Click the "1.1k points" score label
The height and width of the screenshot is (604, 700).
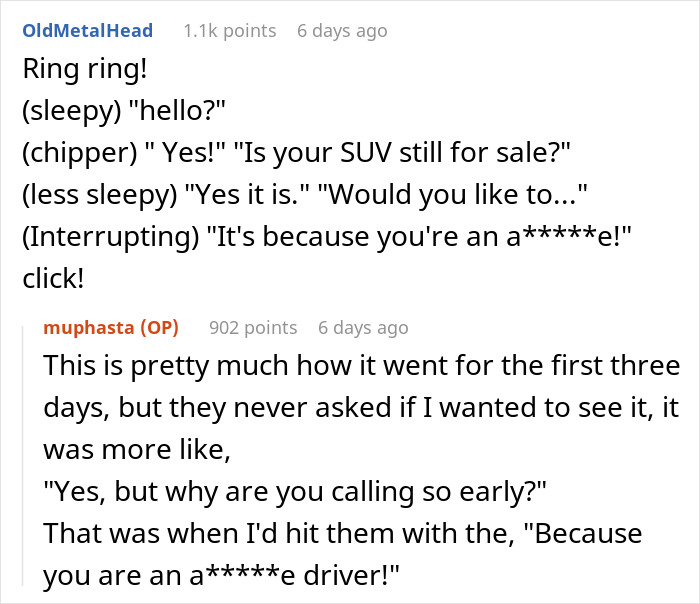tap(230, 31)
